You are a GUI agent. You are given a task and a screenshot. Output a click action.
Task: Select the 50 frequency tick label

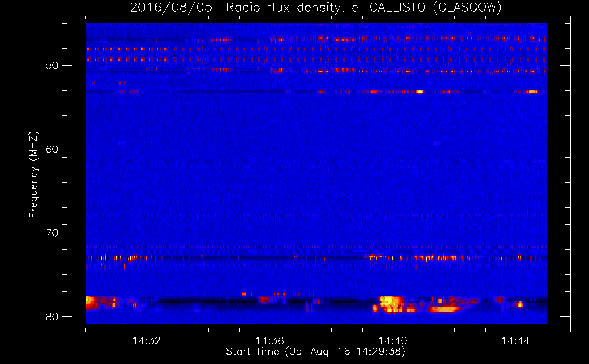[52, 66]
